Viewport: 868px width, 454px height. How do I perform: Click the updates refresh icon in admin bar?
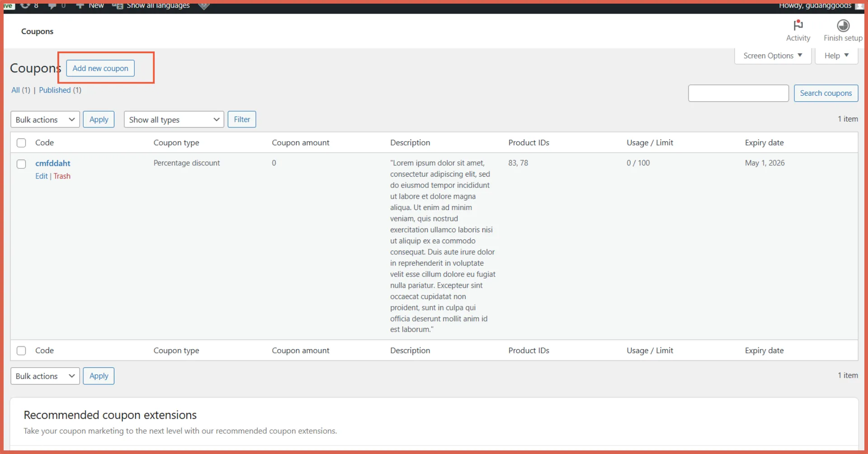pos(25,5)
